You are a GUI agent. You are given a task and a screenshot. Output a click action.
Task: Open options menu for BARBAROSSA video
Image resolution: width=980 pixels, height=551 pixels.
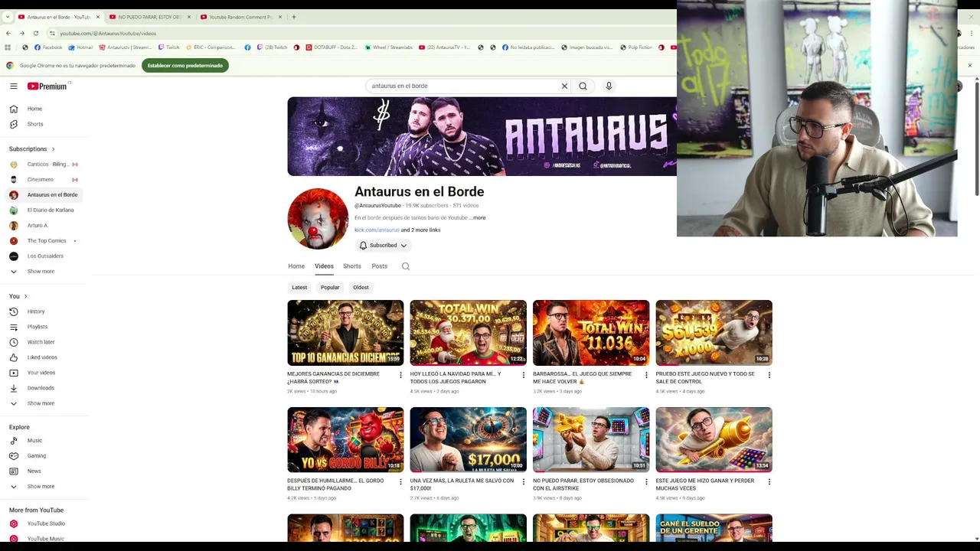pos(646,375)
